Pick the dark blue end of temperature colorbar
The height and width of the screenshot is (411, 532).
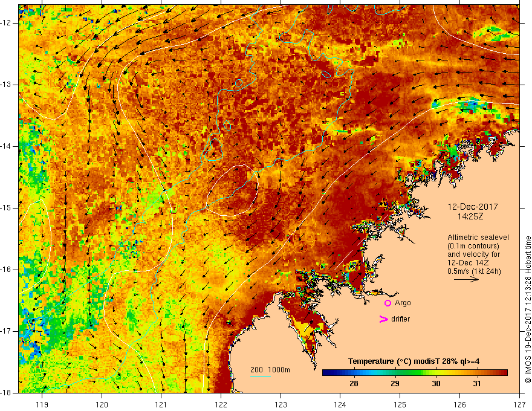click(326, 372)
